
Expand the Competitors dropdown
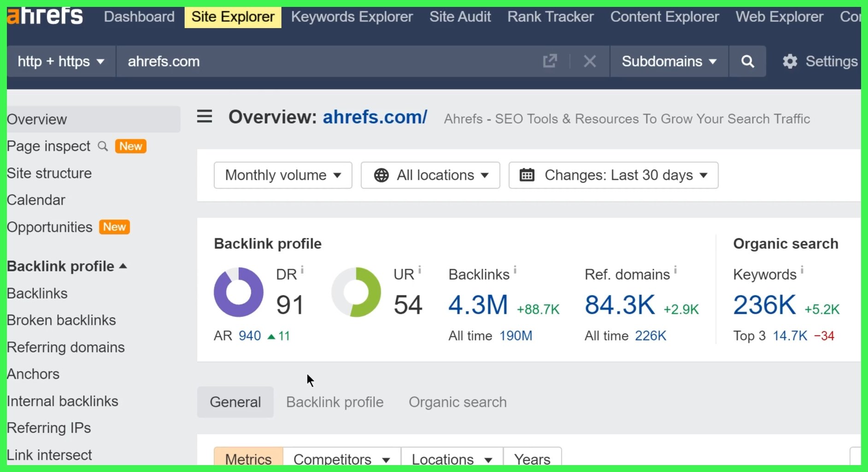click(x=341, y=459)
